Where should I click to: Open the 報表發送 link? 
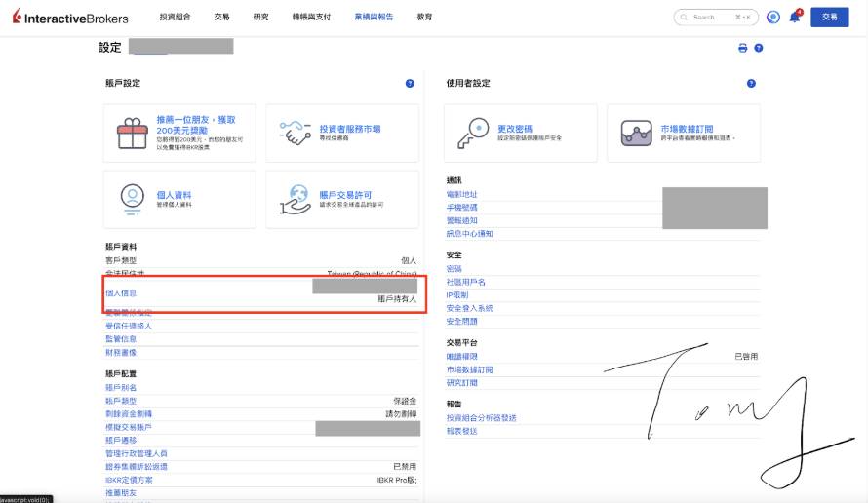pos(461,432)
